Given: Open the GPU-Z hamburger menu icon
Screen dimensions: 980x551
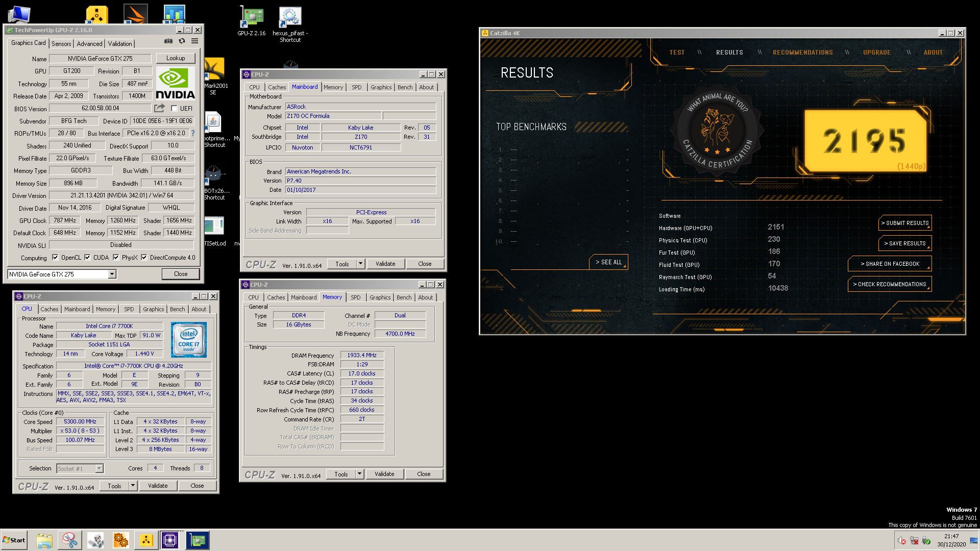Looking at the screenshot, I should [194, 41].
